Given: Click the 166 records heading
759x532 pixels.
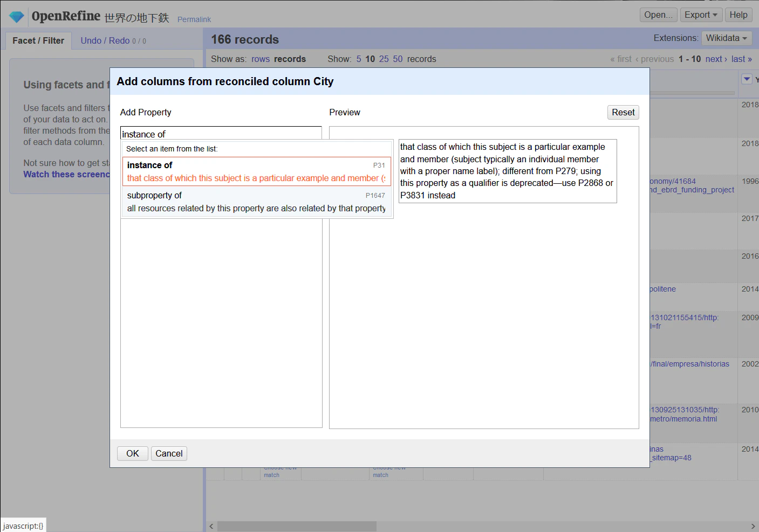Looking at the screenshot, I should [x=245, y=39].
